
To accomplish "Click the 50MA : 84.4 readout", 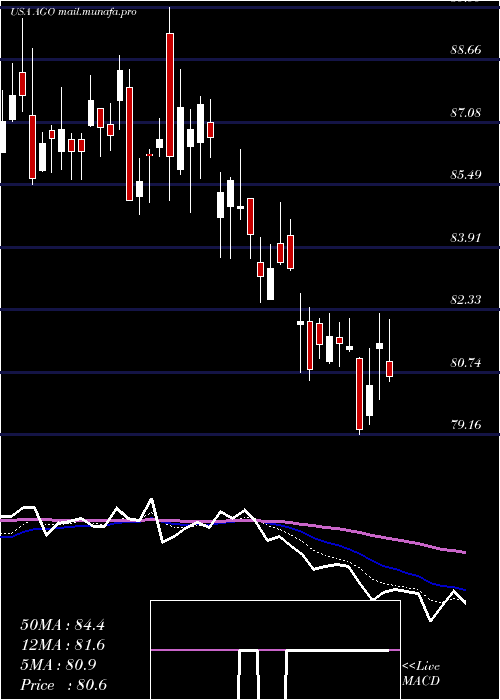I will click(62, 625).
